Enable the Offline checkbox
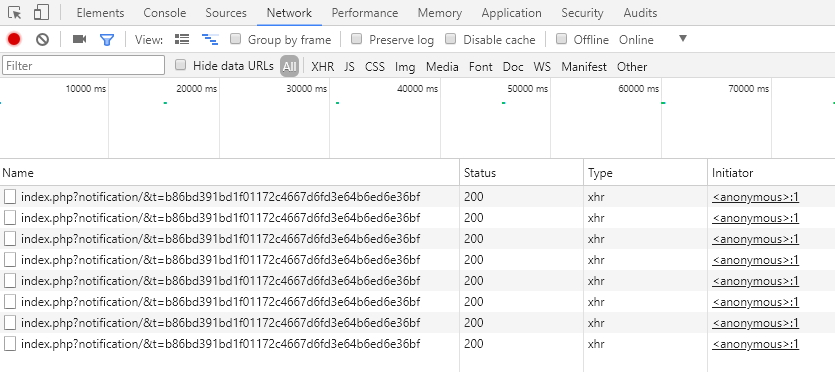This screenshot has height=372, width=835. 561,38
